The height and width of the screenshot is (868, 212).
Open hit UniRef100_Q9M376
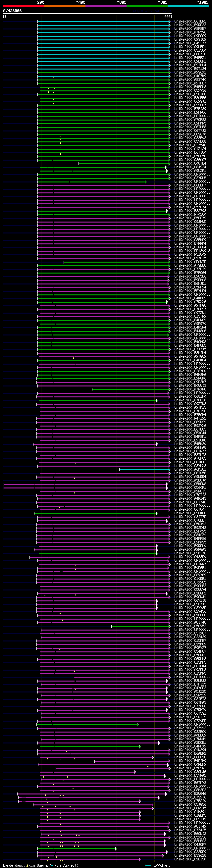[x=190, y=553]
